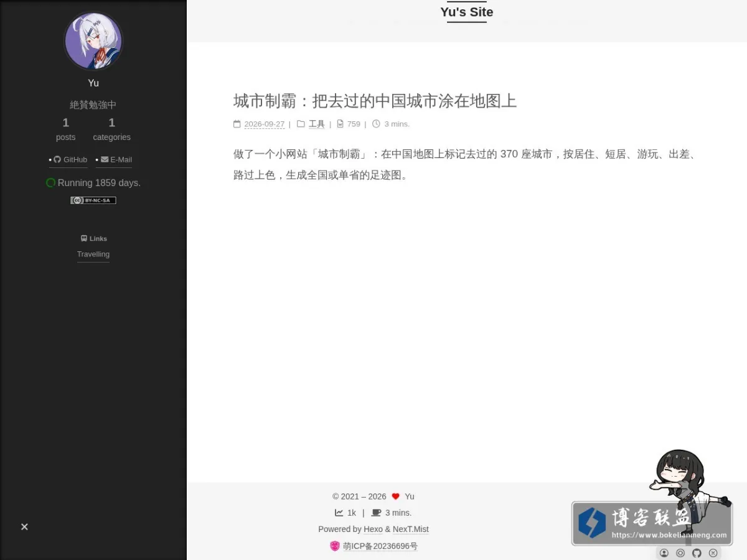The image size is (747, 560).
Task: Close the character widget with the X icon
Action: pos(713,553)
